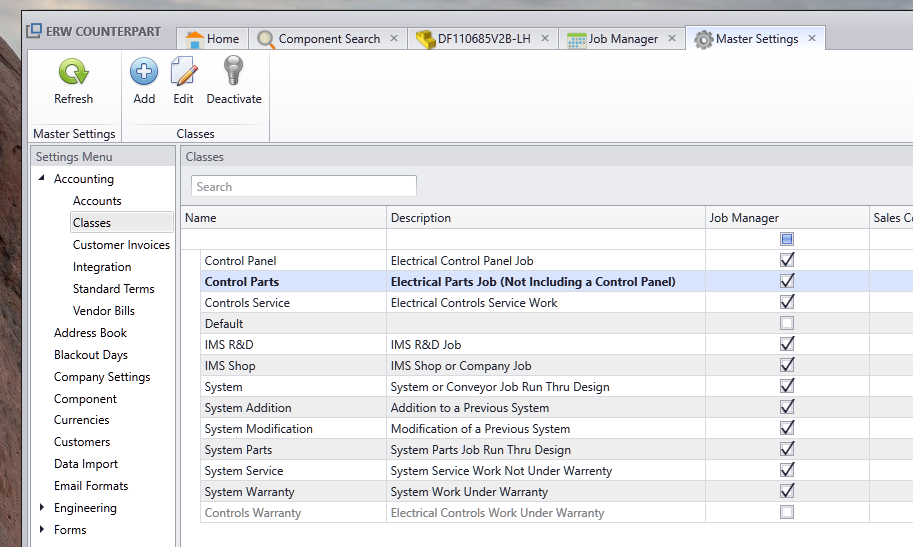The height and width of the screenshot is (547, 913).
Task: Open Customer Invoices settings
Action: tap(121, 245)
